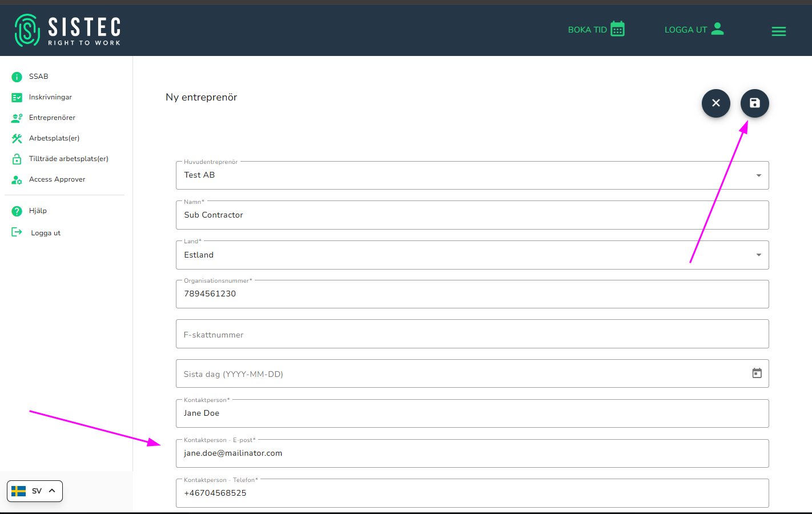Go to Inskrivningar in the sidebar
The height and width of the screenshot is (514, 812).
click(x=50, y=97)
